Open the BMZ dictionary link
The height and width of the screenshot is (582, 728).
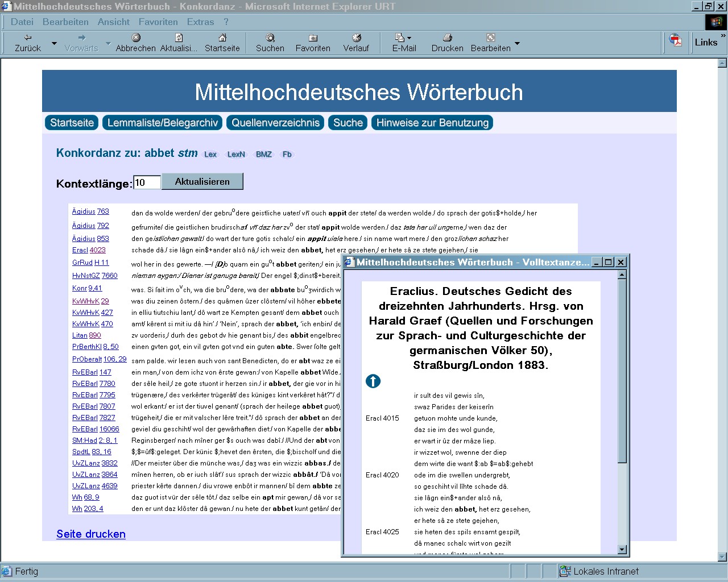click(264, 154)
